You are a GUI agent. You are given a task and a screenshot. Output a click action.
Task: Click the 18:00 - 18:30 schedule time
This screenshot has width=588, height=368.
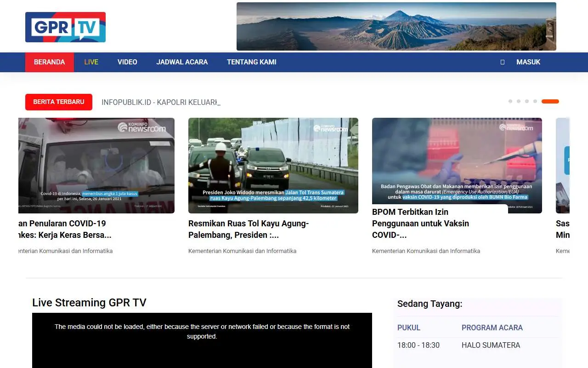click(418, 345)
